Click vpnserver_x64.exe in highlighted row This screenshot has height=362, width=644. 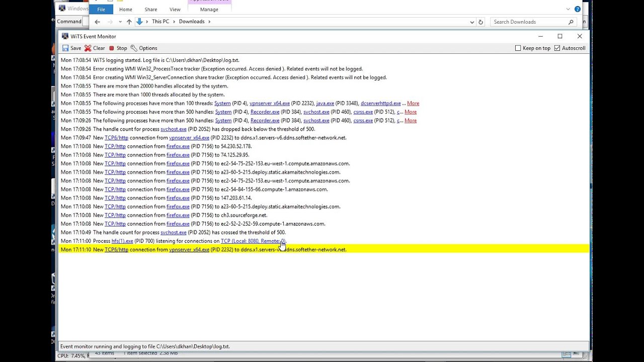[x=189, y=250]
